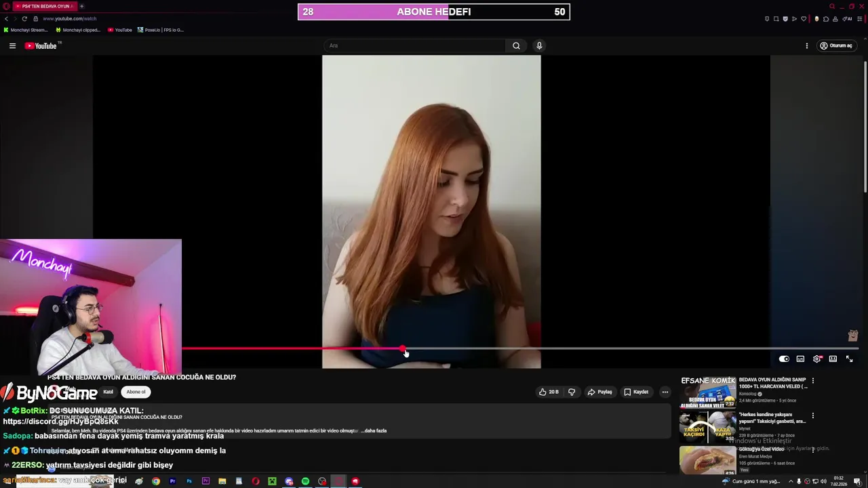Go back using the browser back arrow
868x488 pixels.
coord(6,18)
